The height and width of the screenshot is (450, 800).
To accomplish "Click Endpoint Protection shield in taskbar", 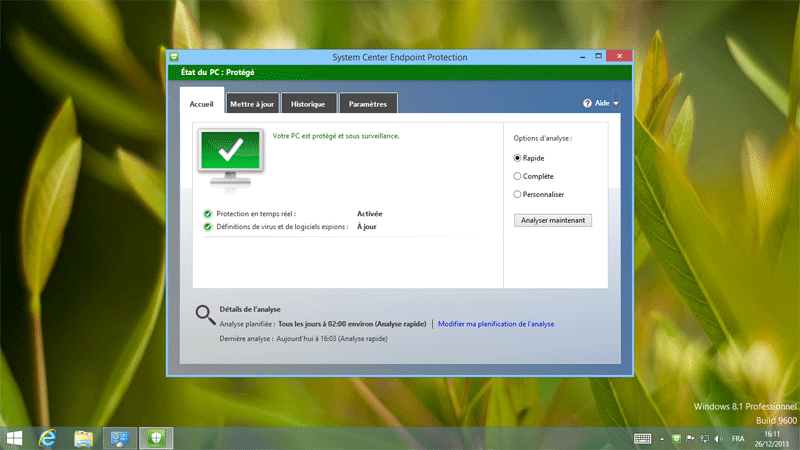I will point(156,438).
